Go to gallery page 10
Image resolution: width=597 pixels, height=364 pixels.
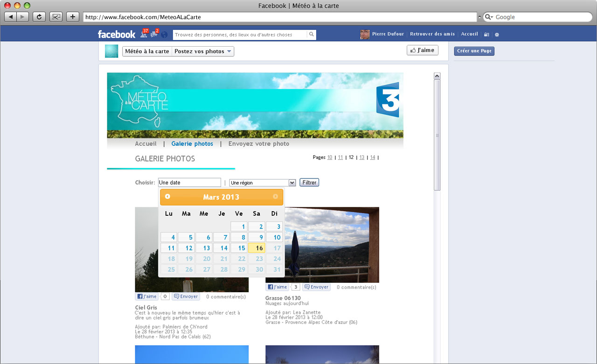(330, 158)
